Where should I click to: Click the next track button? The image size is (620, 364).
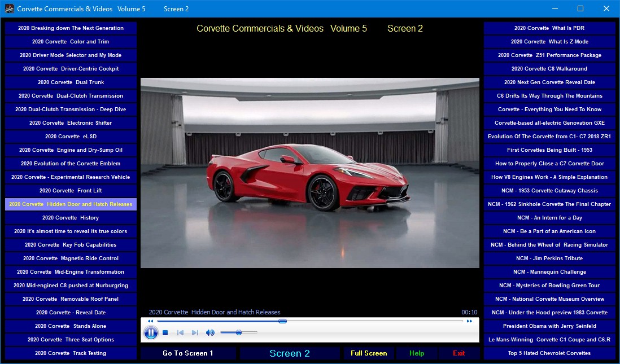[x=195, y=333]
